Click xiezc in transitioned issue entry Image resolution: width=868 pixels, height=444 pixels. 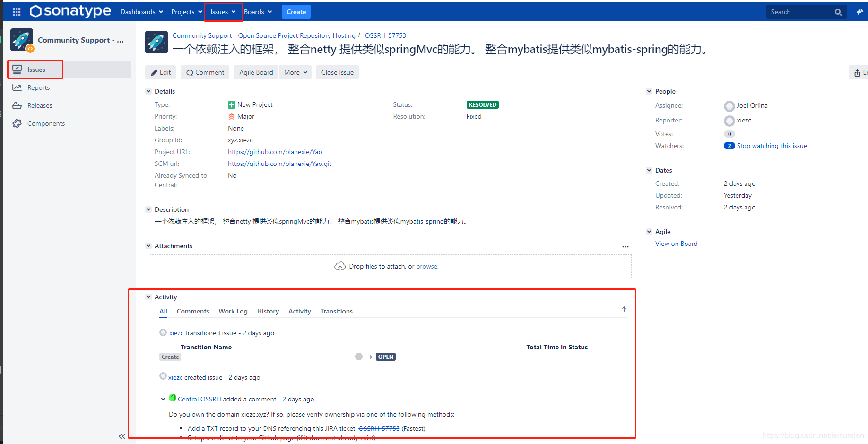coord(176,333)
